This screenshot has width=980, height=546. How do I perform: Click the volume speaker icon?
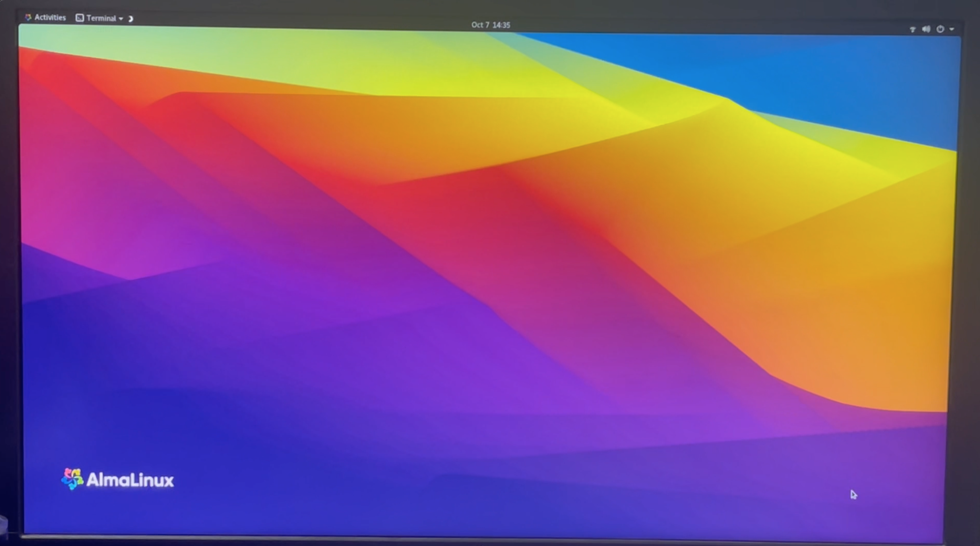(x=926, y=29)
